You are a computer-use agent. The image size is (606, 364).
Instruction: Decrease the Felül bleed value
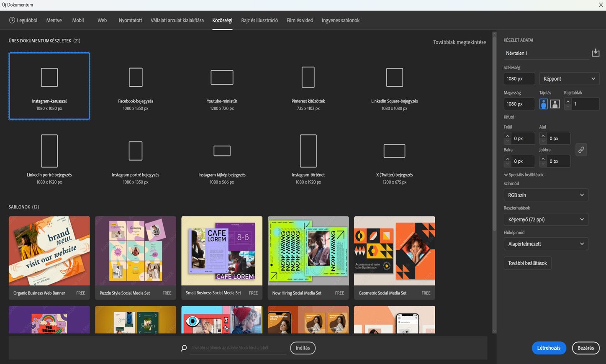click(x=508, y=141)
